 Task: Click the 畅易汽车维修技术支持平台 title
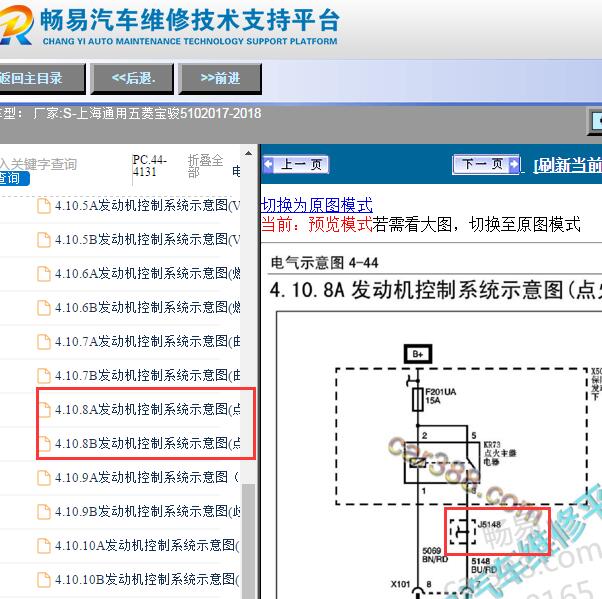click(x=190, y=20)
